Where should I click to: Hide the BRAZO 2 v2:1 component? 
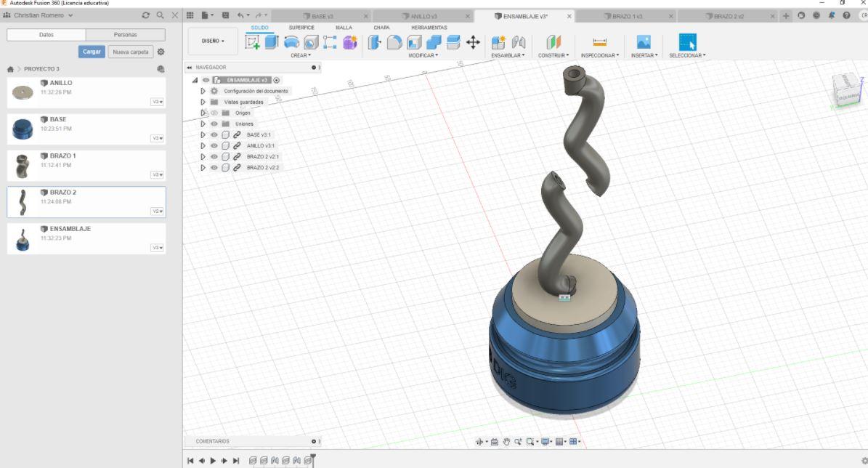[x=214, y=157]
